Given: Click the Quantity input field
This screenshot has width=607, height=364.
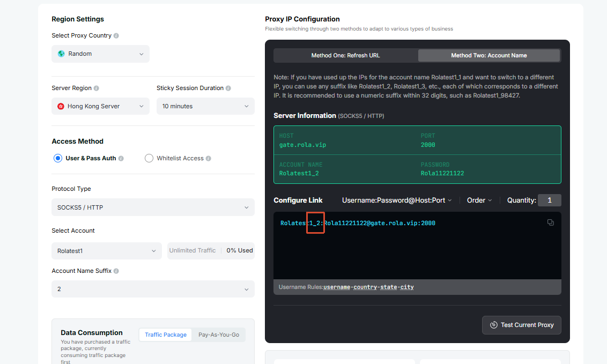Looking at the screenshot, I should click(x=549, y=200).
